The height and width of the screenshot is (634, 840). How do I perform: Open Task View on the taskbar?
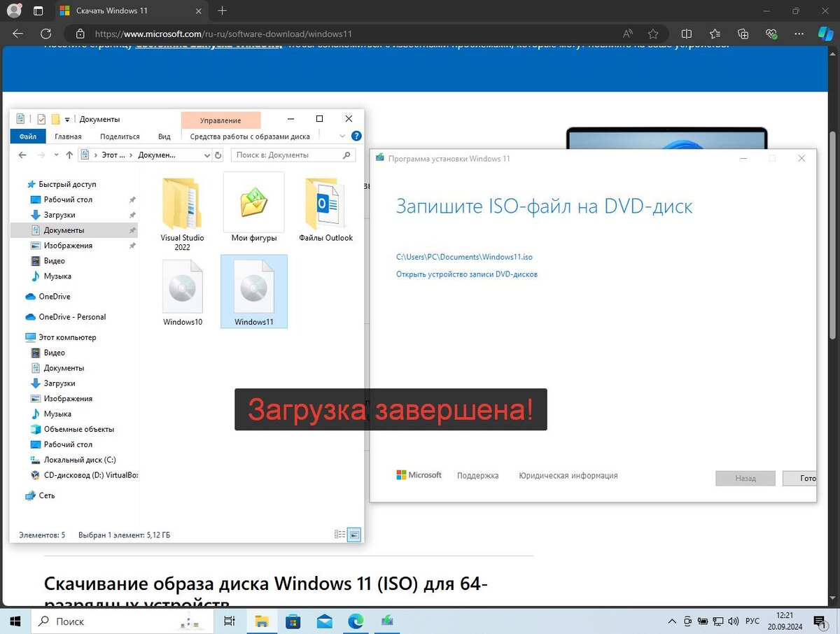(229, 621)
